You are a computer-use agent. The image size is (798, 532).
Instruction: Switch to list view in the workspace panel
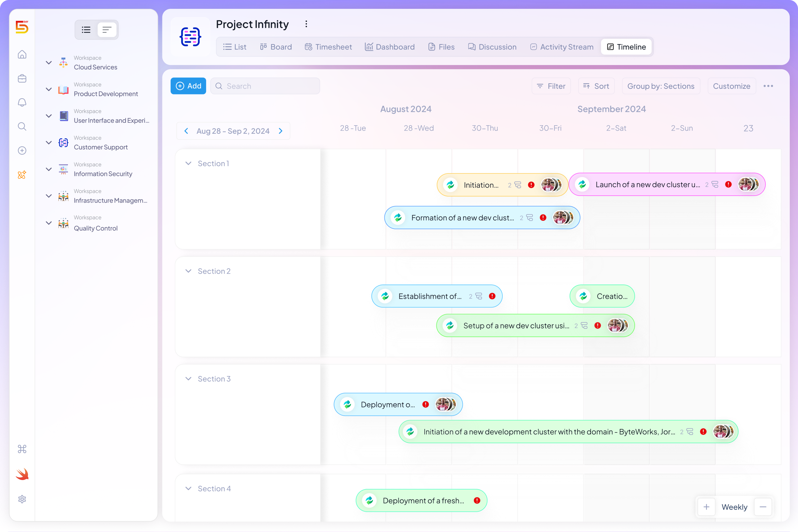(86, 29)
